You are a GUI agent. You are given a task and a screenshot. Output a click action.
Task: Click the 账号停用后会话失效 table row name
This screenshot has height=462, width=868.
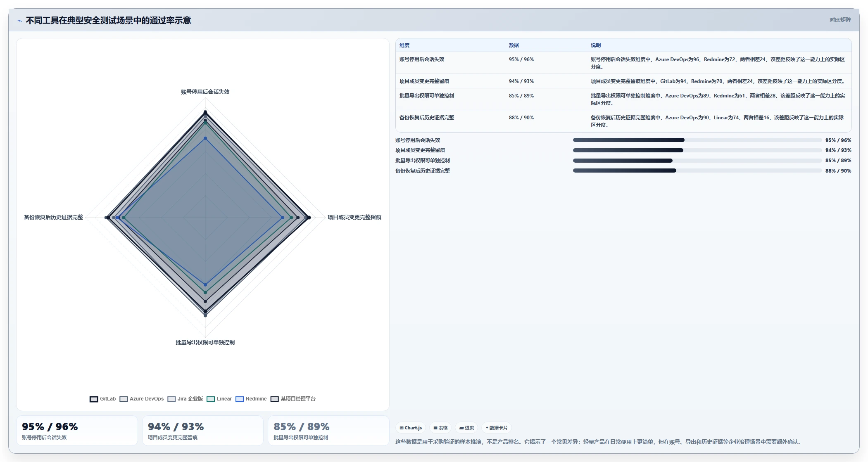(422, 59)
